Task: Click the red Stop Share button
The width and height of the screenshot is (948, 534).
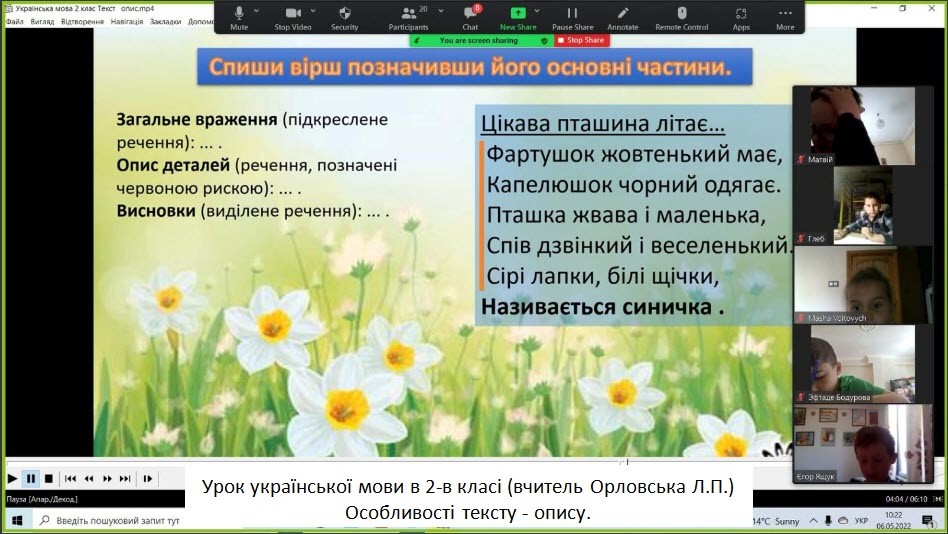Action: pos(581,40)
